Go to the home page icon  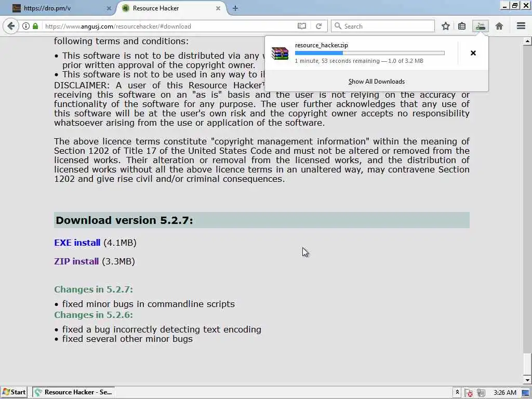(499, 26)
